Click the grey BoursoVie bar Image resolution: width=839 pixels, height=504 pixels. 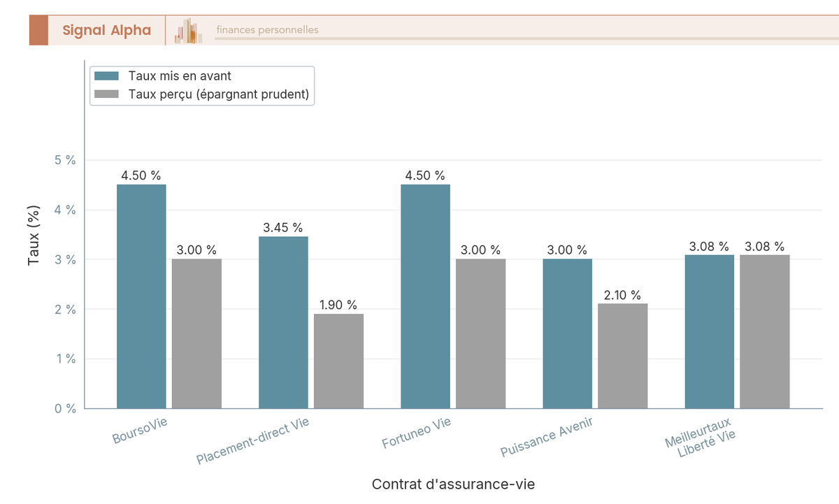click(x=196, y=333)
